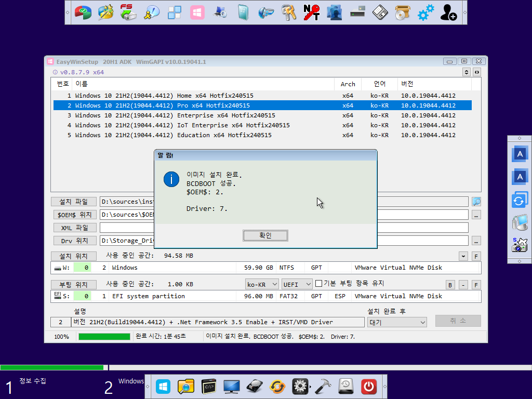The height and width of the screenshot is (399, 532).
Task: Open the ko-KR language dropdown
Action: 262,284
